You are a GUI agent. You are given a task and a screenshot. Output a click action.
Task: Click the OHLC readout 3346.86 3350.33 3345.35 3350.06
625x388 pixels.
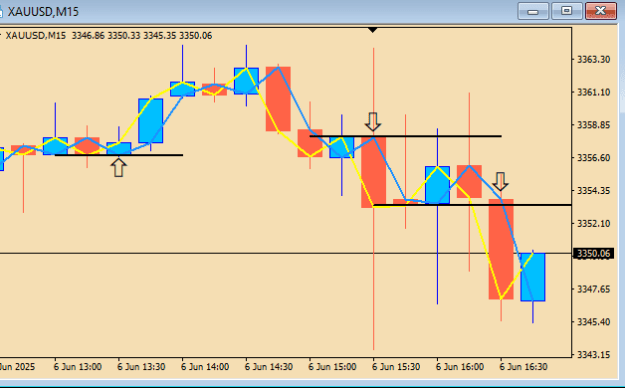(142, 35)
